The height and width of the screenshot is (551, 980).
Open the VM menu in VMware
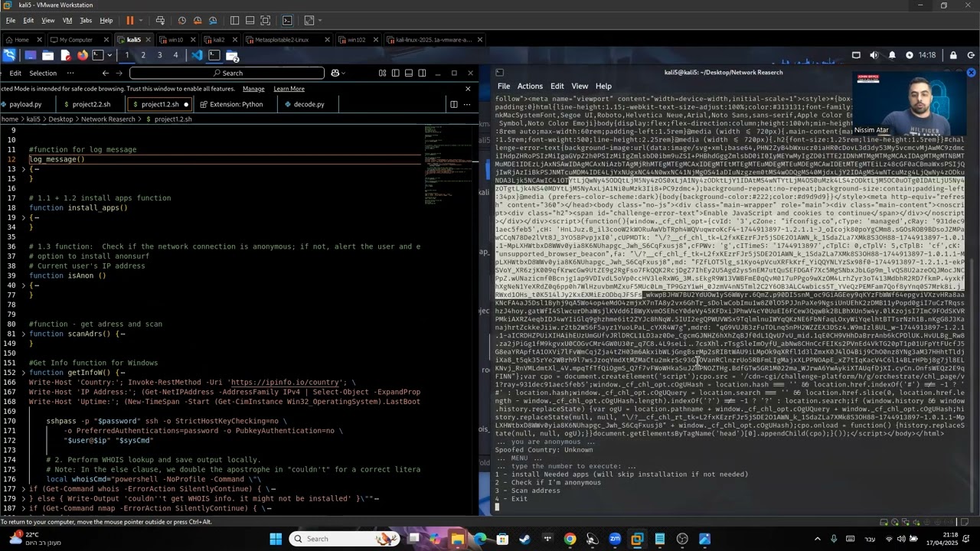(x=67, y=21)
